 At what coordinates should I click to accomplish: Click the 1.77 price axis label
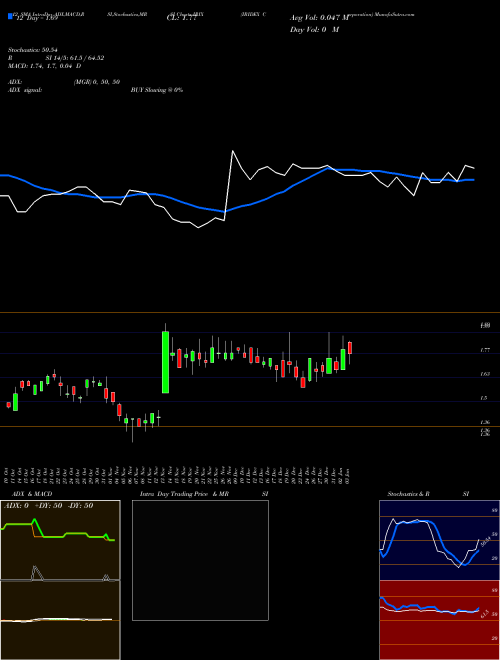point(484,350)
